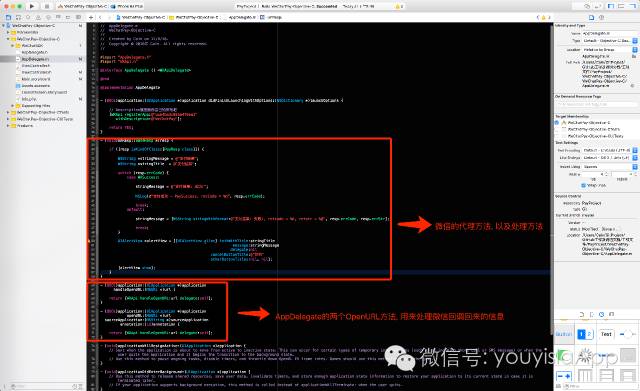
Task: Show the debug navigator tab
Action: tap(58, 18)
